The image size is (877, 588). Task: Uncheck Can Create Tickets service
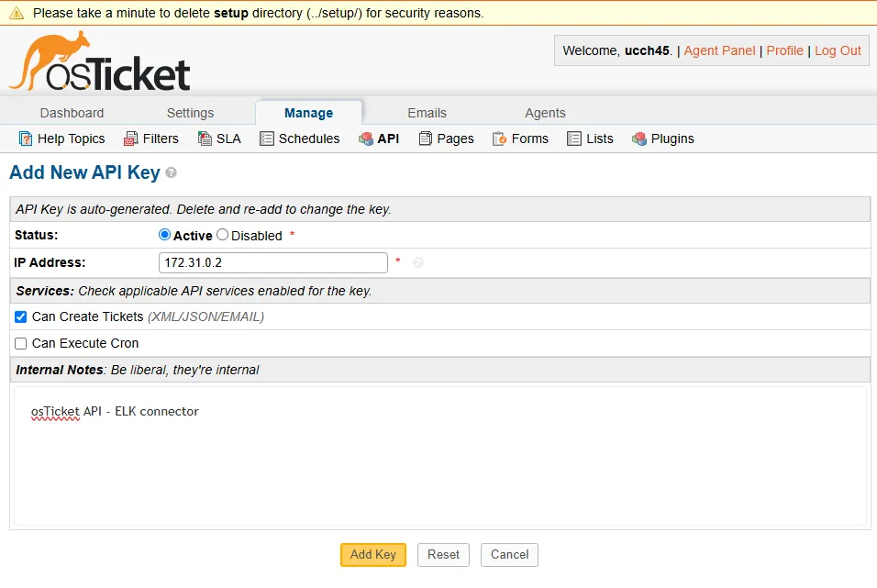(x=20, y=317)
